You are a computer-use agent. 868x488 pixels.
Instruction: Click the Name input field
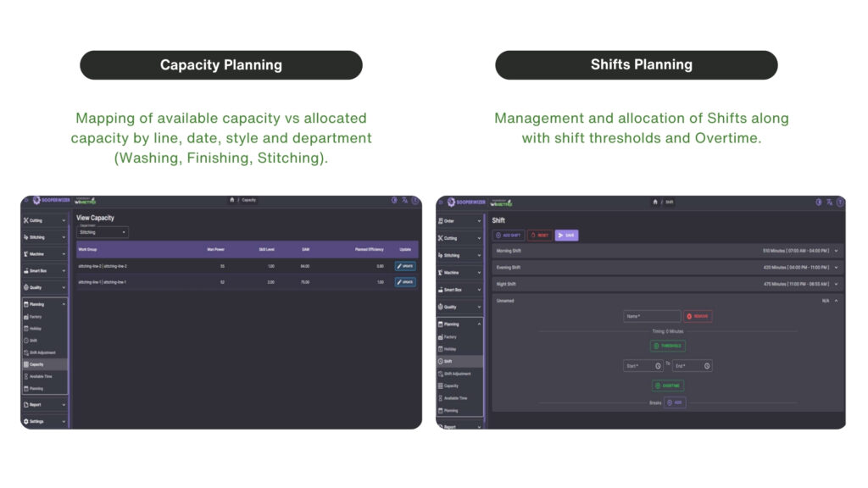[x=651, y=314]
